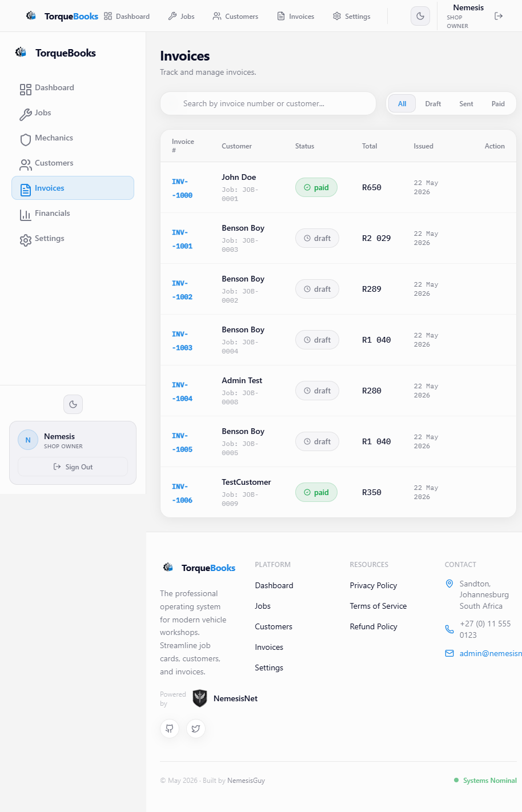
Task: Click the Status column header
Action: tap(304, 146)
